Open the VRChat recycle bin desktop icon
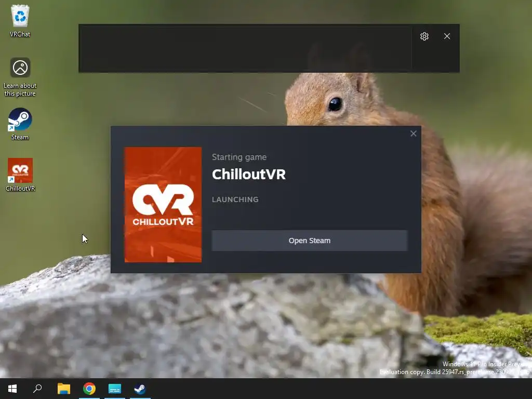532x399 pixels. [20, 20]
